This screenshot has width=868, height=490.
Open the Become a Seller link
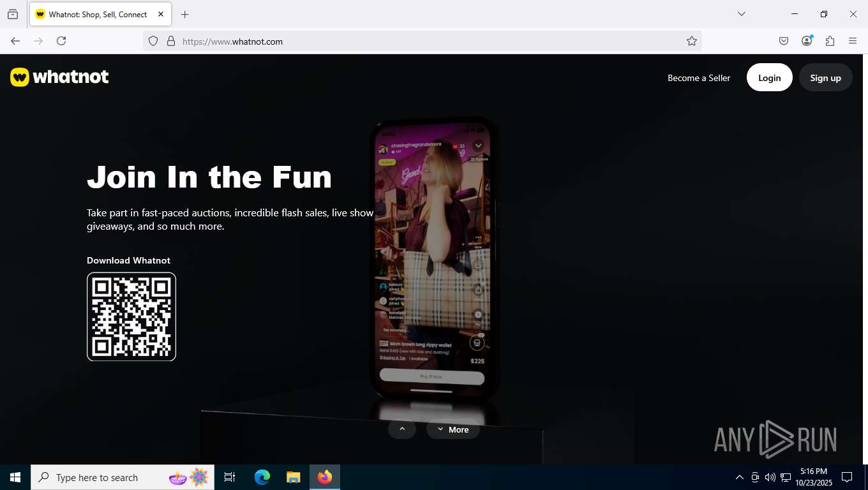click(x=699, y=78)
